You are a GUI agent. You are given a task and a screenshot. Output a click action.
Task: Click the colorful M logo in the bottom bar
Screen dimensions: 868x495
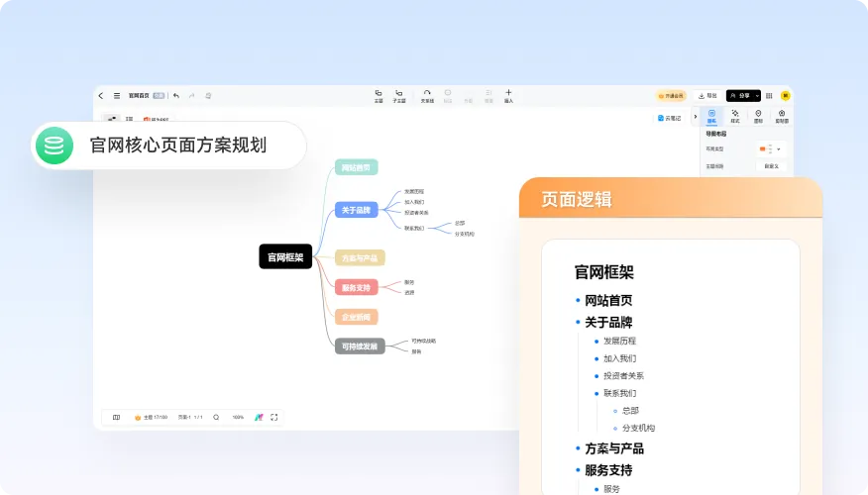click(x=259, y=418)
